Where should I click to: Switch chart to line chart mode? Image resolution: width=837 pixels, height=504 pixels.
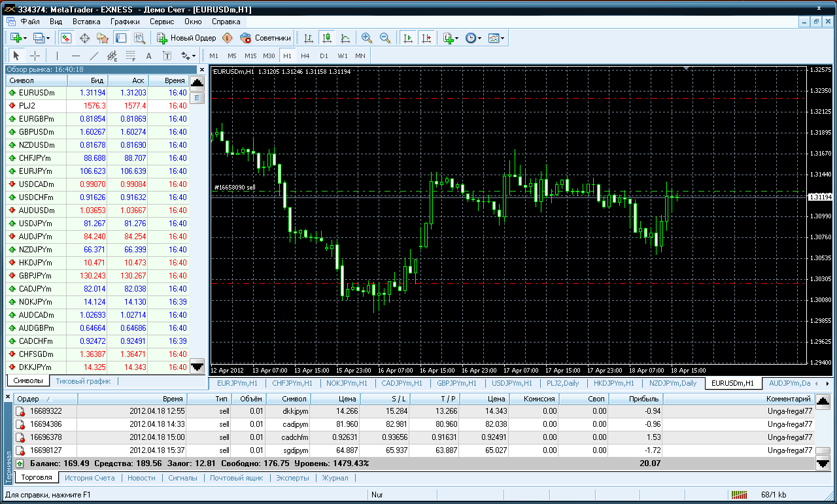coord(345,38)
